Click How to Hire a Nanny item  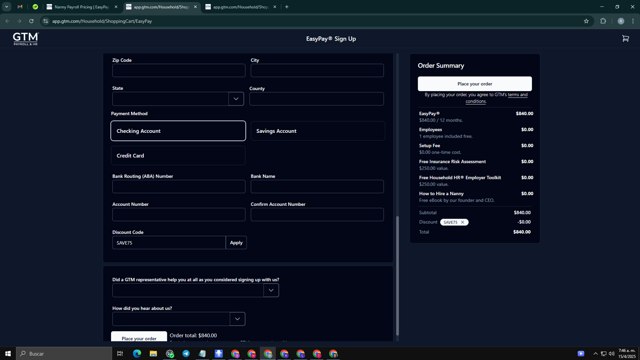[x=476, y=197]
